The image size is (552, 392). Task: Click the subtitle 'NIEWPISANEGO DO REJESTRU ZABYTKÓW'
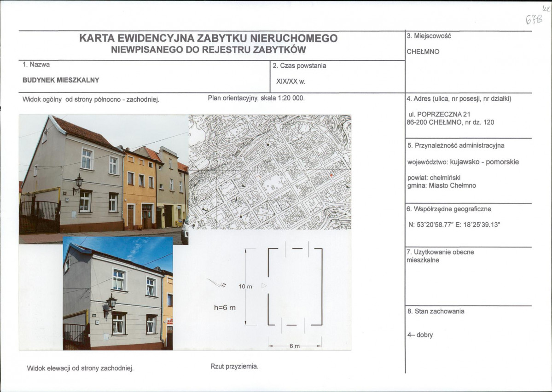point(209,50)
